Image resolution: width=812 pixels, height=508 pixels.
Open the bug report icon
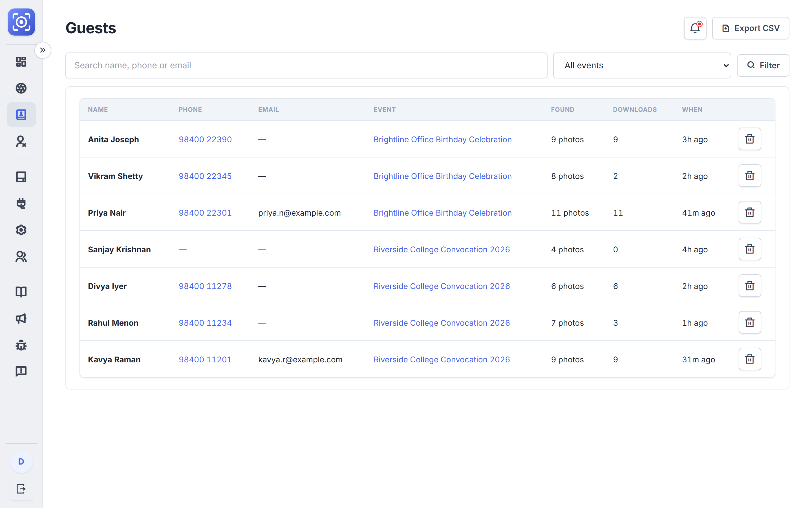(x=21, y=345)
